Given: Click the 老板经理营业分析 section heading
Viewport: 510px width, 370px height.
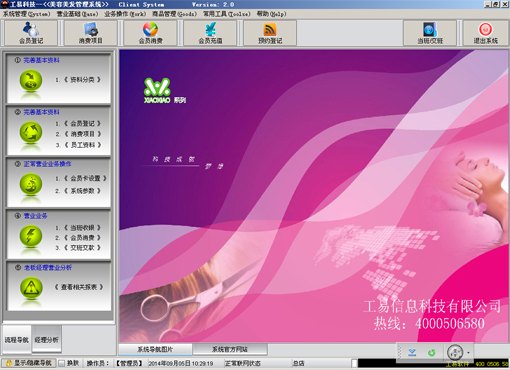Looking at the screenshot, I should [x=47, y=267].
